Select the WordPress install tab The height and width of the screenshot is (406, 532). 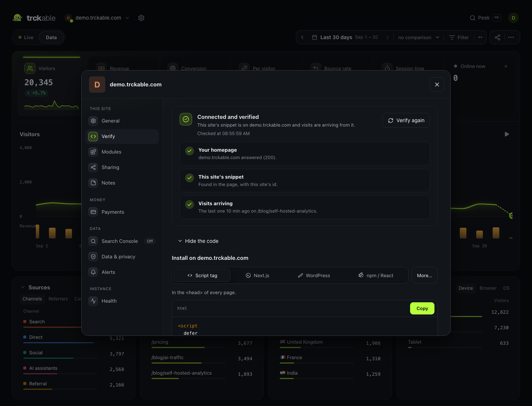(314, 275)
